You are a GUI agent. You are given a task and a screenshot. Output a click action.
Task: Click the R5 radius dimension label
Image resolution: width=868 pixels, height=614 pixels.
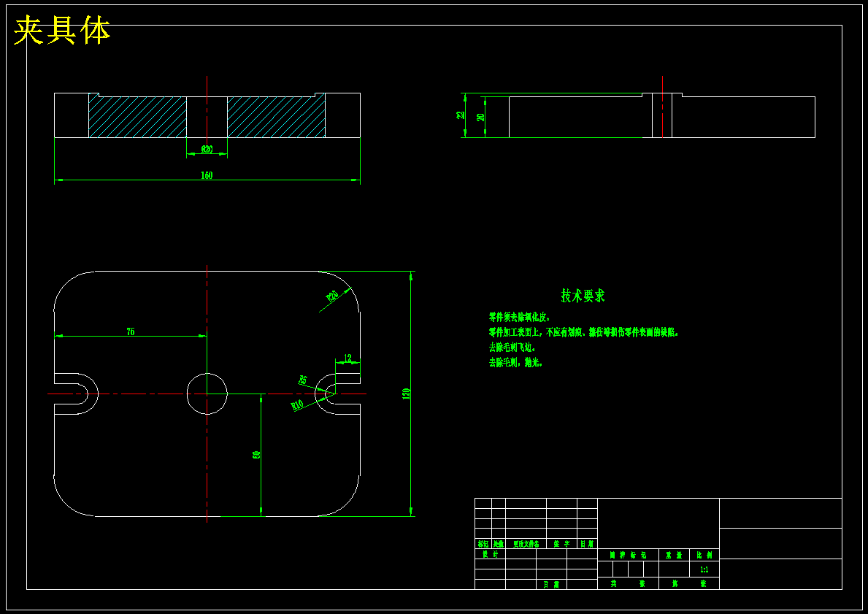(303, 380)
